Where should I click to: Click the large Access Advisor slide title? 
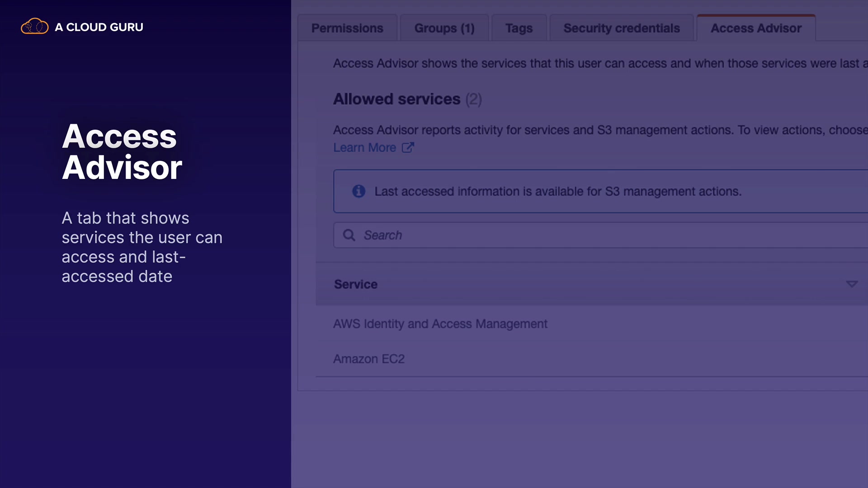122,152
